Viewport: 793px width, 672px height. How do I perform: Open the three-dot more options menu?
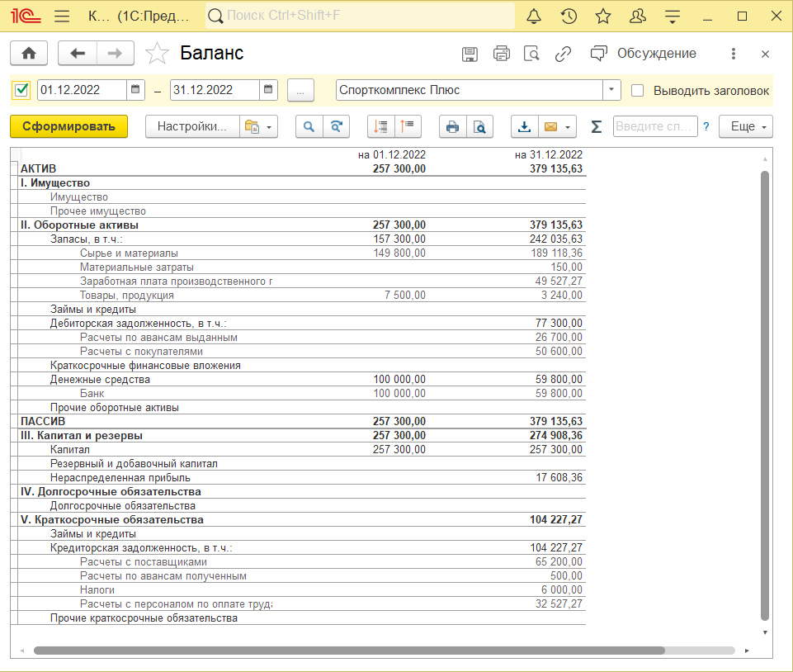coord(734,54)
